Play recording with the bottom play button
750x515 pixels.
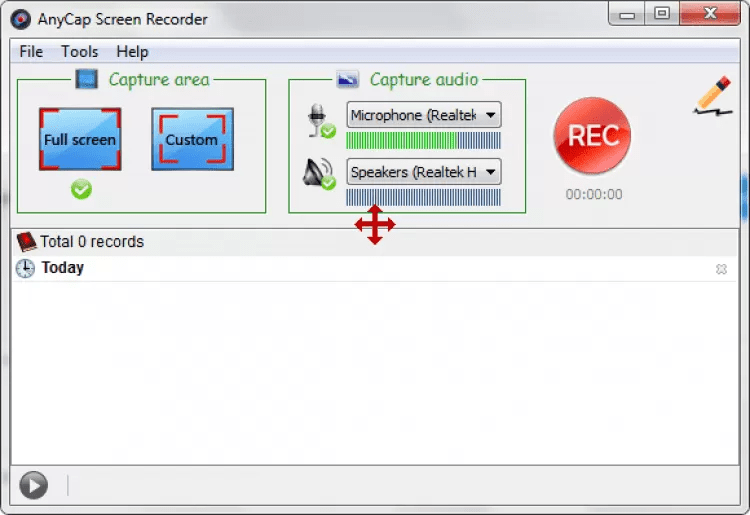point(33,485)
